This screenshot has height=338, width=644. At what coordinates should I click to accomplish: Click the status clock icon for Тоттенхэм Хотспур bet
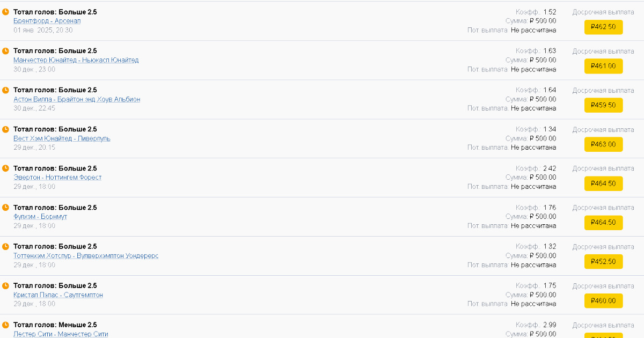click(x=5, y=247)
